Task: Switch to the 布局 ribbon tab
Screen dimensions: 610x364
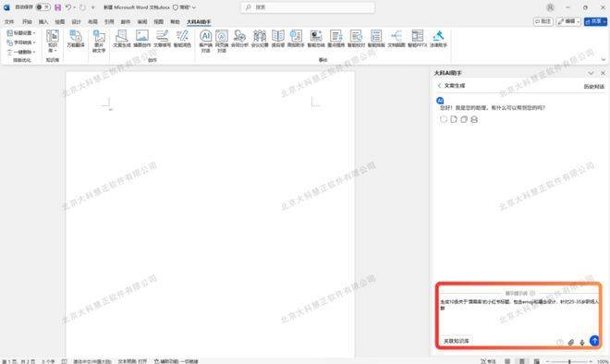Action: click(92, 22)
